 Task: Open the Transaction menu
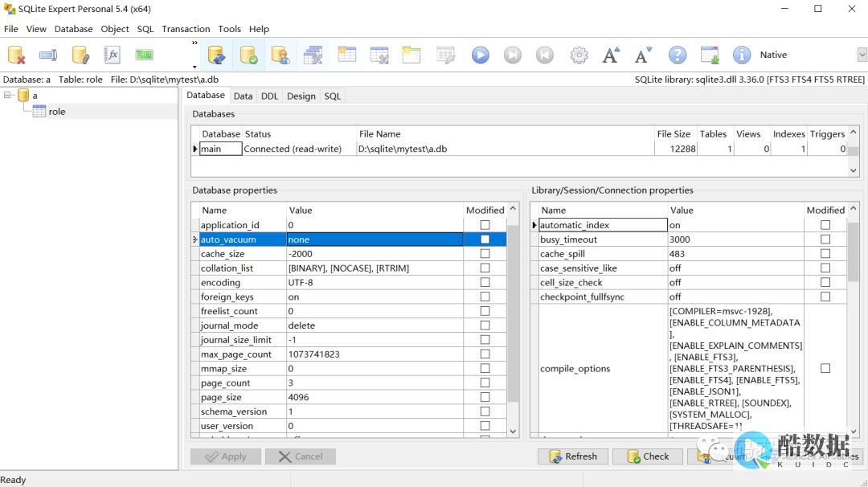click(186, 29)
